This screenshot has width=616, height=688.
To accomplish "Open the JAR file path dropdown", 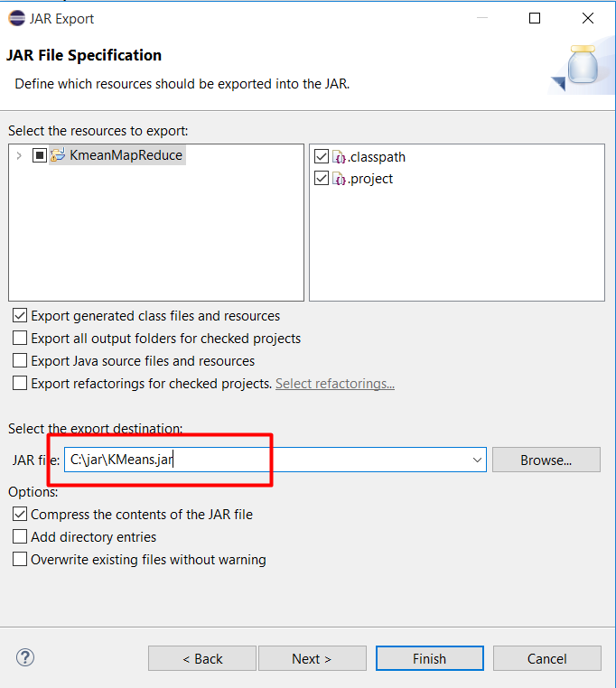I will (x=477, y=460).
